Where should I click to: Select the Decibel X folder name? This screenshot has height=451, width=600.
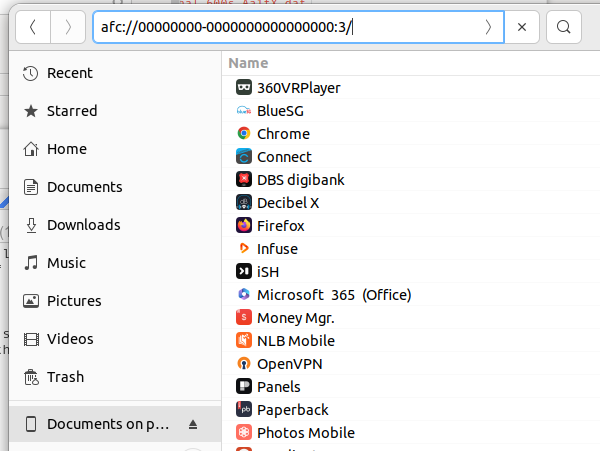288,203
